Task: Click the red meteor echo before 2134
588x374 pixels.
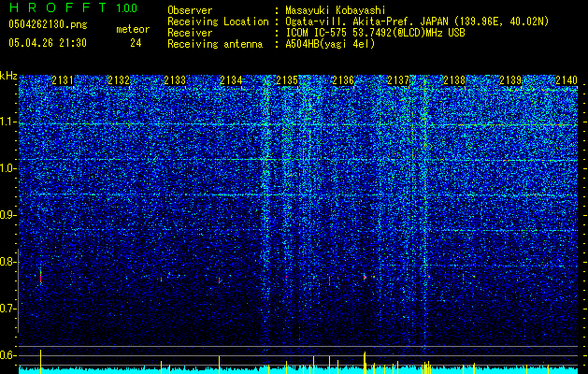Action: (x=220, y=280)
